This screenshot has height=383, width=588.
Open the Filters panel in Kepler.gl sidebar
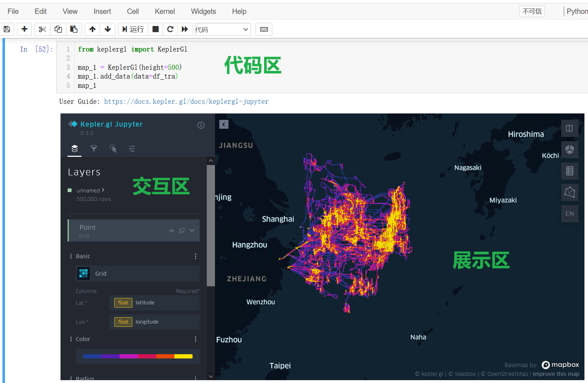94,149
